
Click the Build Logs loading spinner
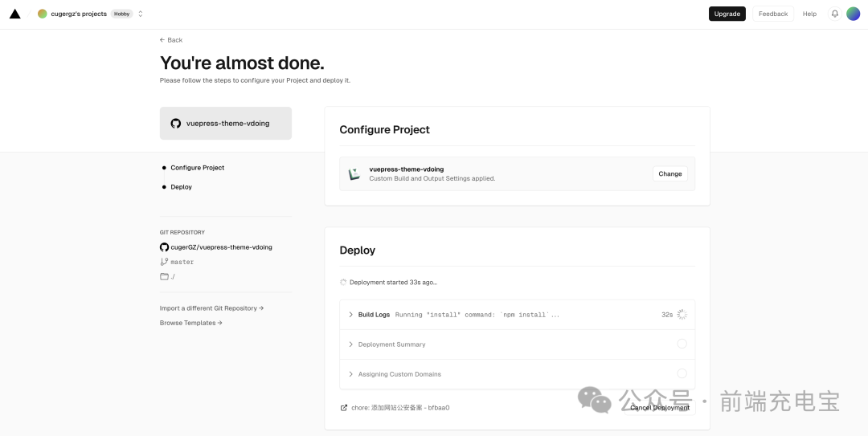682,314
